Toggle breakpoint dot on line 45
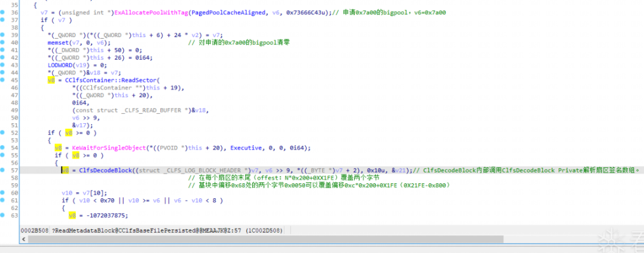 pyautogui.click(x=4, y=80)
